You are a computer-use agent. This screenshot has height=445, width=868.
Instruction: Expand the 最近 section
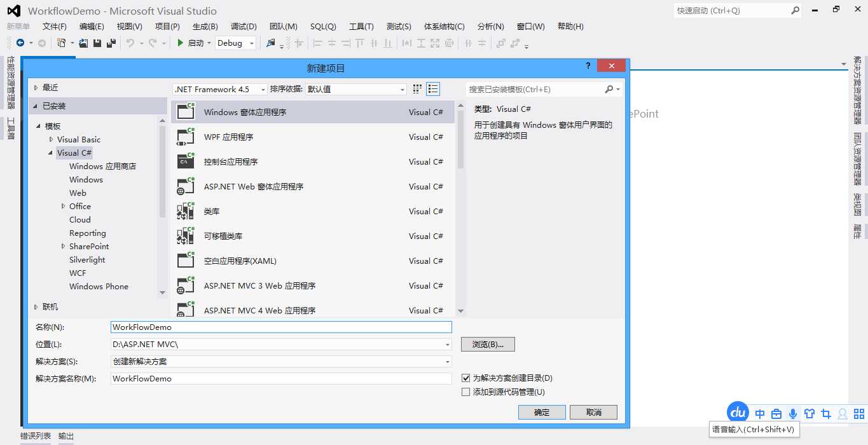pyautogui.click(x=36, y=88)
